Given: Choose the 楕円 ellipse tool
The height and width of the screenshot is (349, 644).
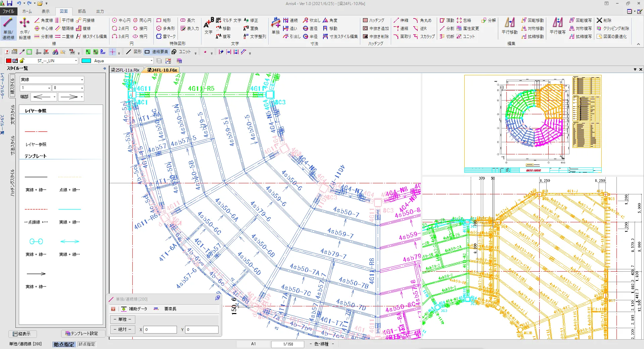Looking at the screenshot, I should 140,37.
